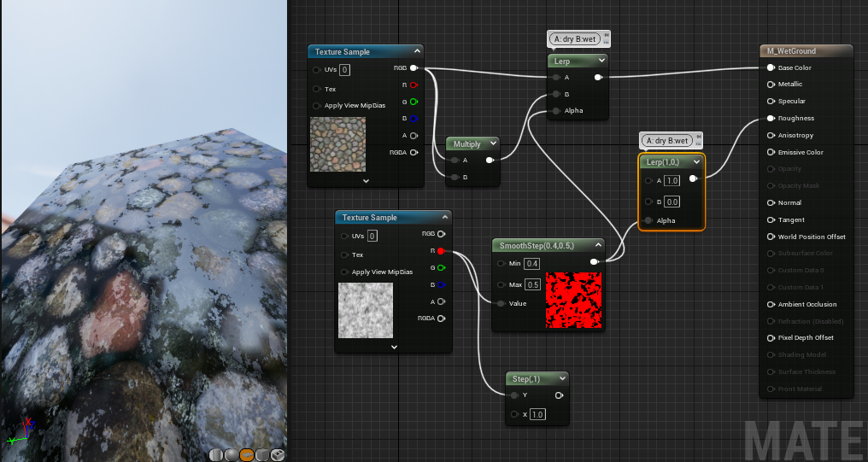Click blue B output pin of cobblestone Texture Sample

pos(413,119)
